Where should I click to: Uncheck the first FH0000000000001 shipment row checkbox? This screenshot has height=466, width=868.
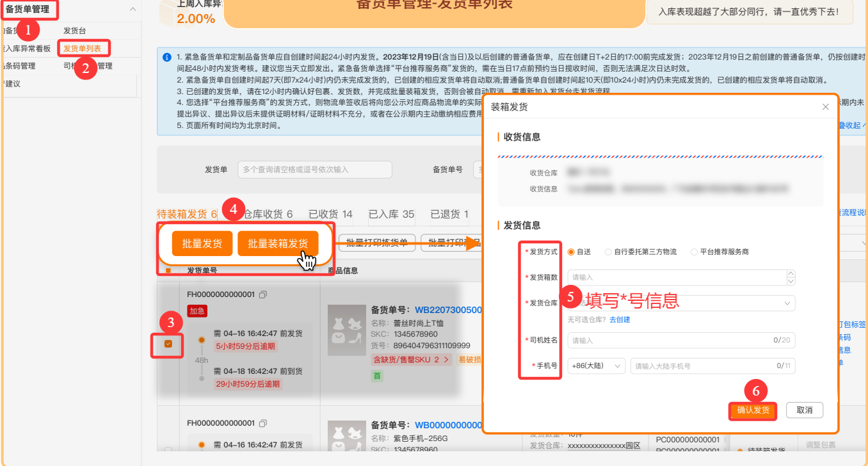click(x=168, y=344)
